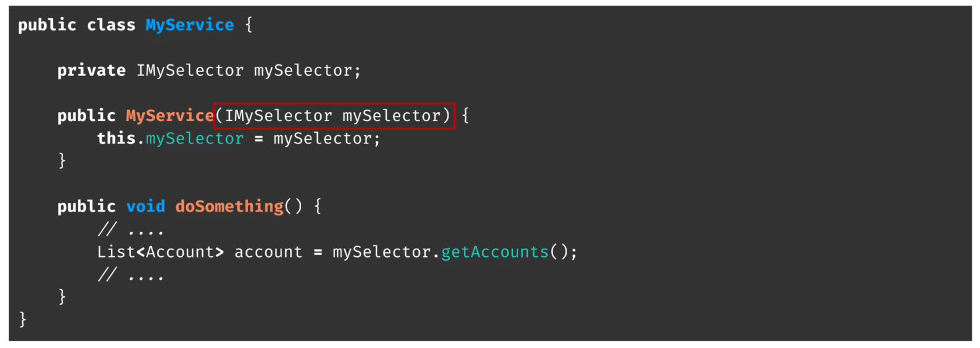Click the orange MyService constructor name
The width and height of the screenshot is (980, 348).
pyautogui.click(x=170, y=116)
